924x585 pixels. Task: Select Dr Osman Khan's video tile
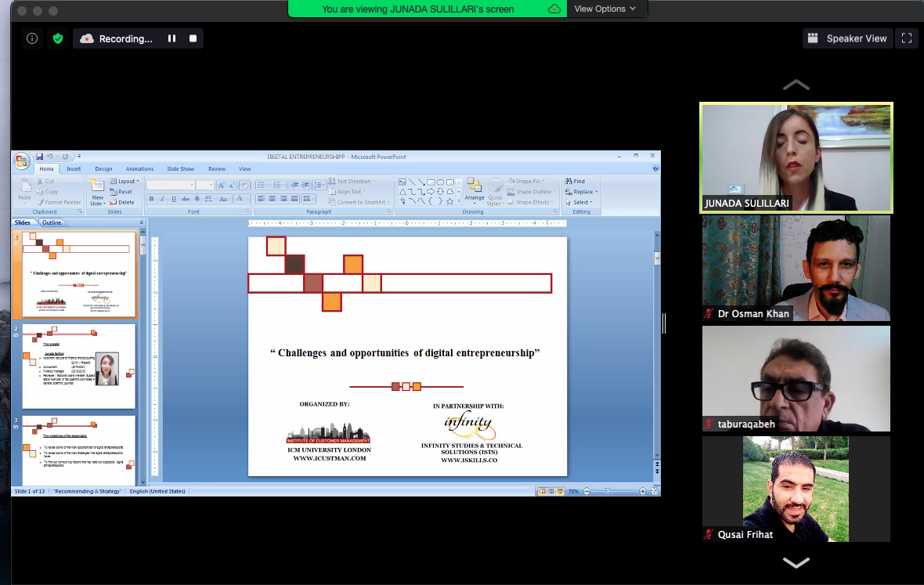pos(796,268)
